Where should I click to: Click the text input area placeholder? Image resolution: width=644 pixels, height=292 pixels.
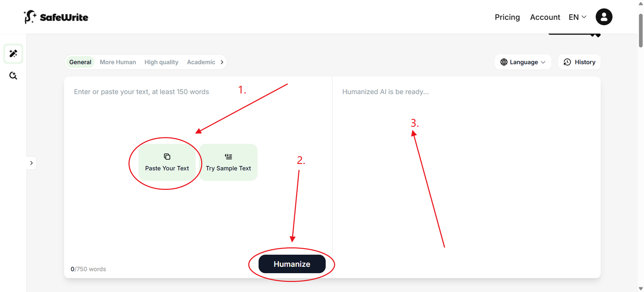click(141, 92)
